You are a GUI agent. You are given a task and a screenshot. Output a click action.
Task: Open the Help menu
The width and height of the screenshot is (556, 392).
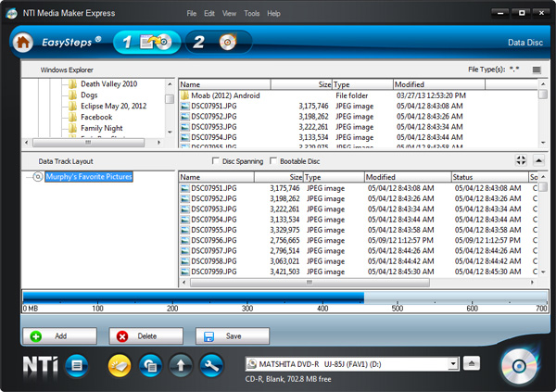[273, 14]
